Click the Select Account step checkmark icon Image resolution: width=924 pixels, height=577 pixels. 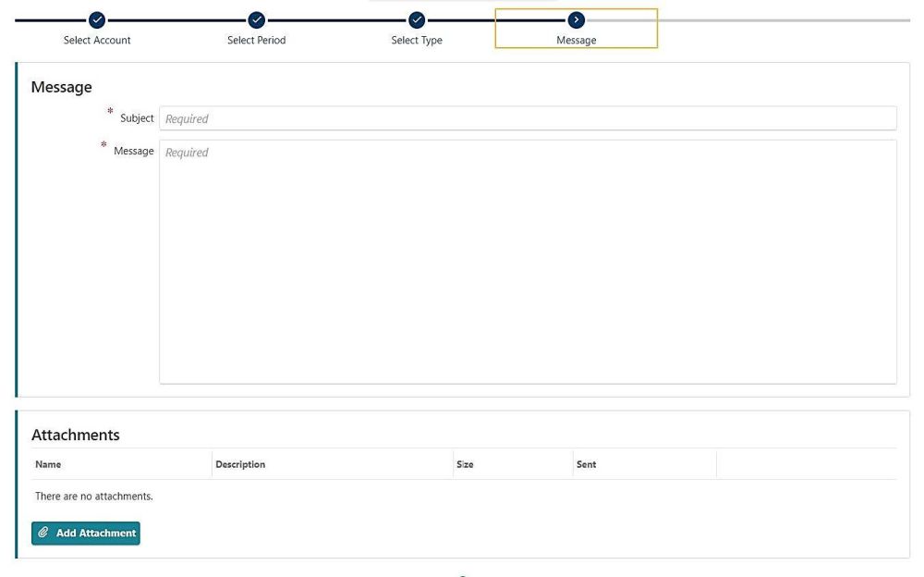click(97, 19)
